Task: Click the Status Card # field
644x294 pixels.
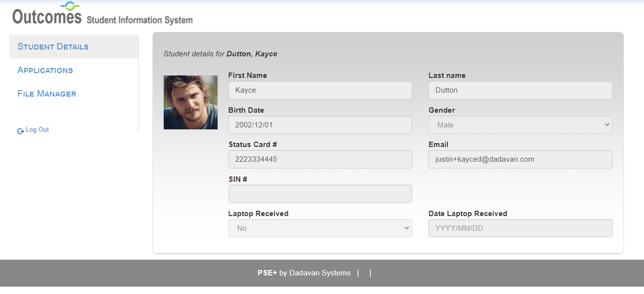Action: 320,159
